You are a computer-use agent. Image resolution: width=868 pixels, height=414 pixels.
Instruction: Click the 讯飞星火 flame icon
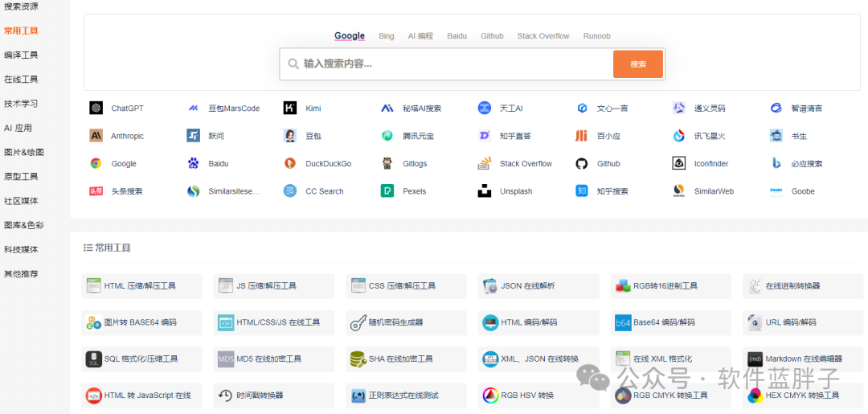678,136
